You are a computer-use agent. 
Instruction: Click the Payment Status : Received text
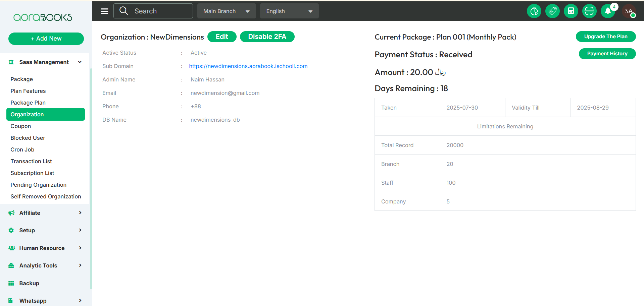[x=424, y=55]
